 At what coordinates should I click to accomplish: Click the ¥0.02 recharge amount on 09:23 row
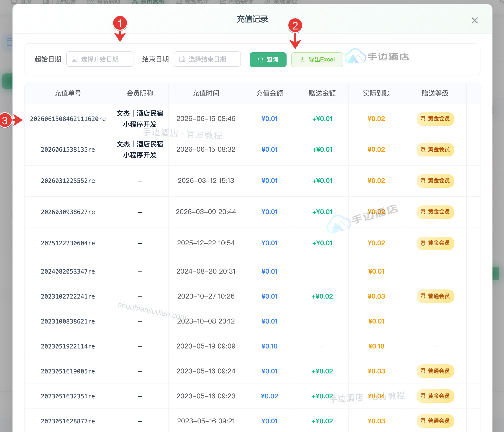[269, 396]
